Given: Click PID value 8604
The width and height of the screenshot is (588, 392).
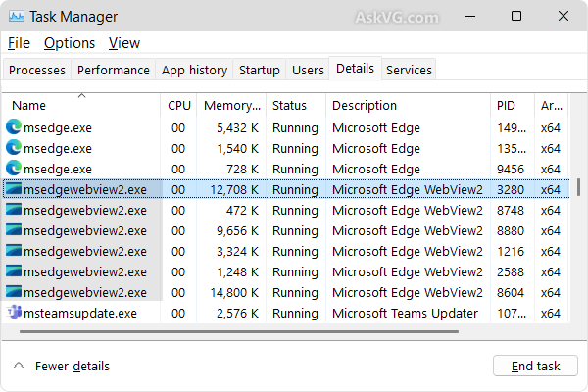Looking at the screenshot, I should (x=511, y=293).
